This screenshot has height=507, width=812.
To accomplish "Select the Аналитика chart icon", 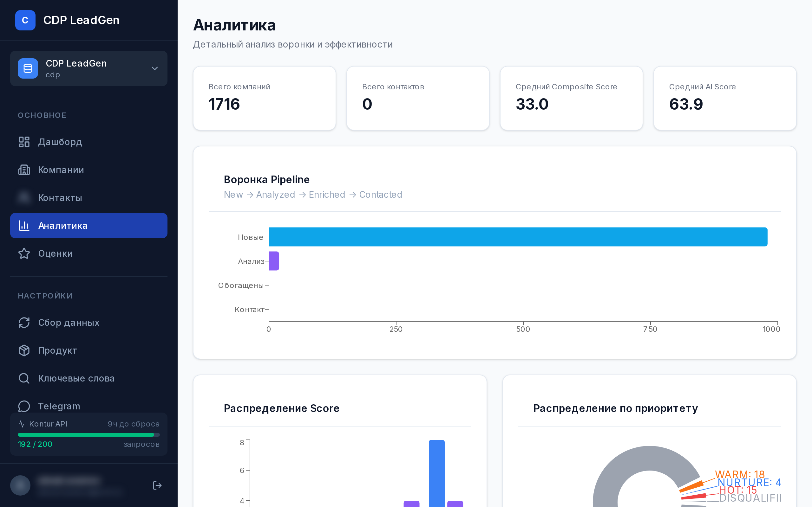I will coord(24,226).
